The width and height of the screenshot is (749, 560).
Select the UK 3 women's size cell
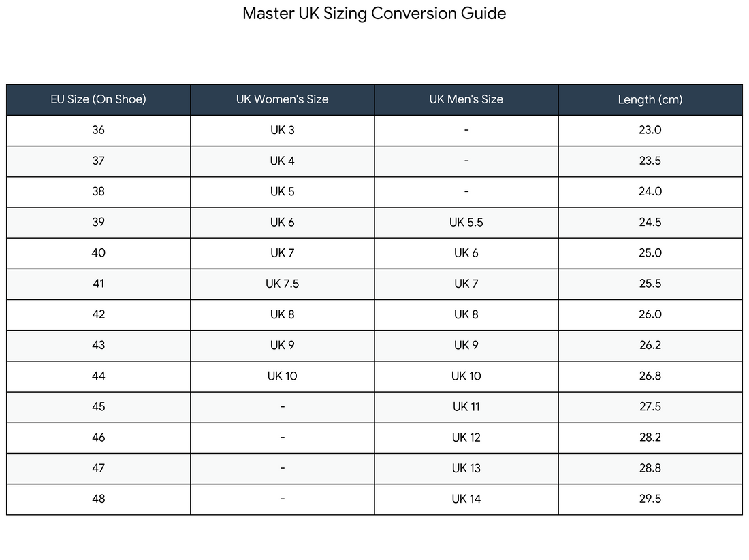[x=283, y=131]
